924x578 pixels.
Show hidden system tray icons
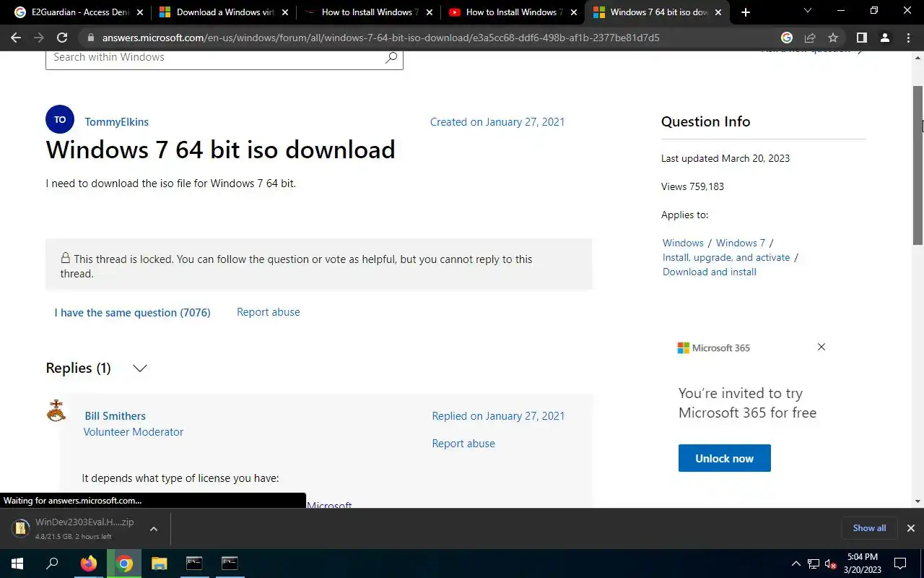(796, 564)
